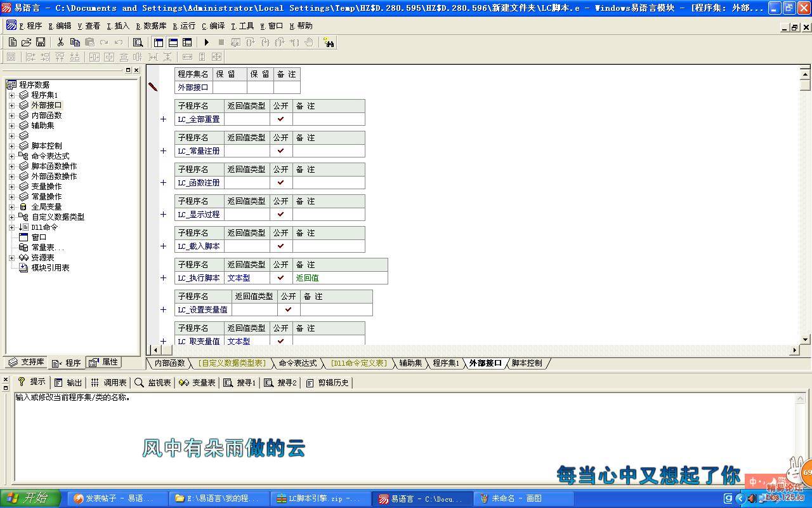Click the 自定义数据类型 icon in tree
This screenshot has height=508, width=812.
(23, 217)
